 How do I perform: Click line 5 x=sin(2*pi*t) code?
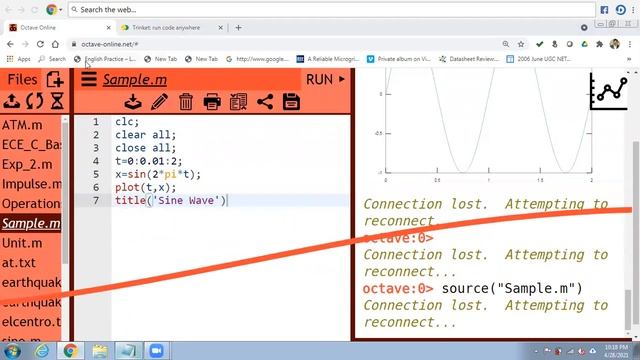pyautogui.click(x=158, y=174)
